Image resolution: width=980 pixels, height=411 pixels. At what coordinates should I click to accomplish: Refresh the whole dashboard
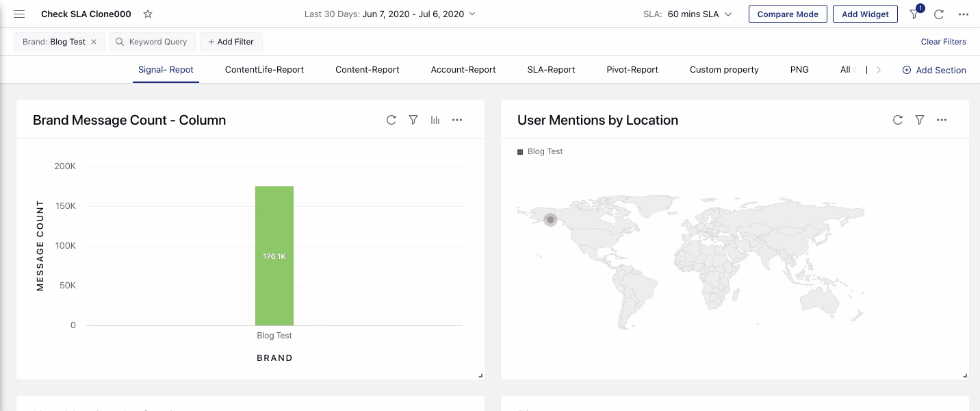click(x=939, y=14)
